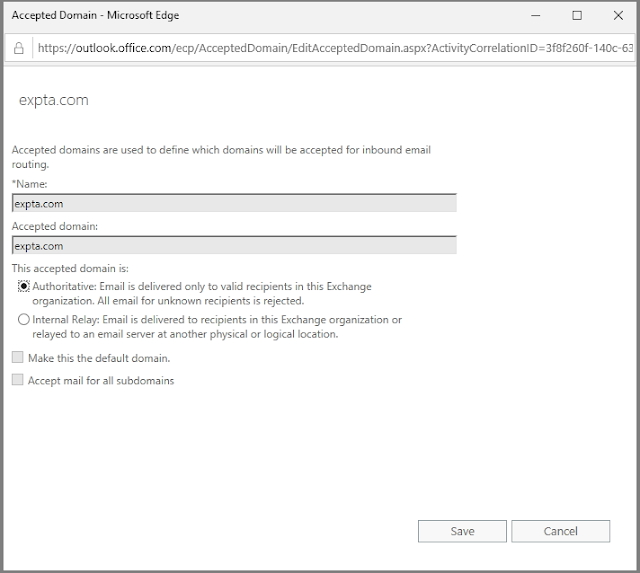Click the Accepted domain field label
The image size is (640, 573).
point(54,226)
